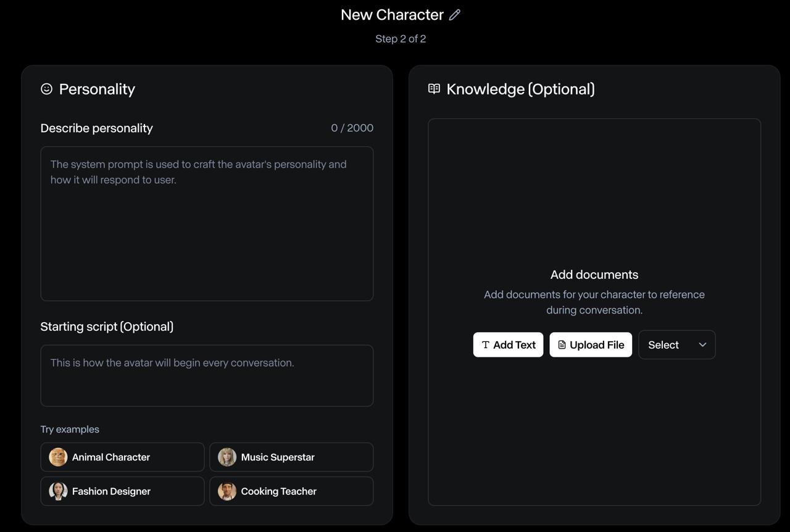Click the smiley icon beside Personality
The width and height of the screenshot is (790, 532).
click(46, 89)
